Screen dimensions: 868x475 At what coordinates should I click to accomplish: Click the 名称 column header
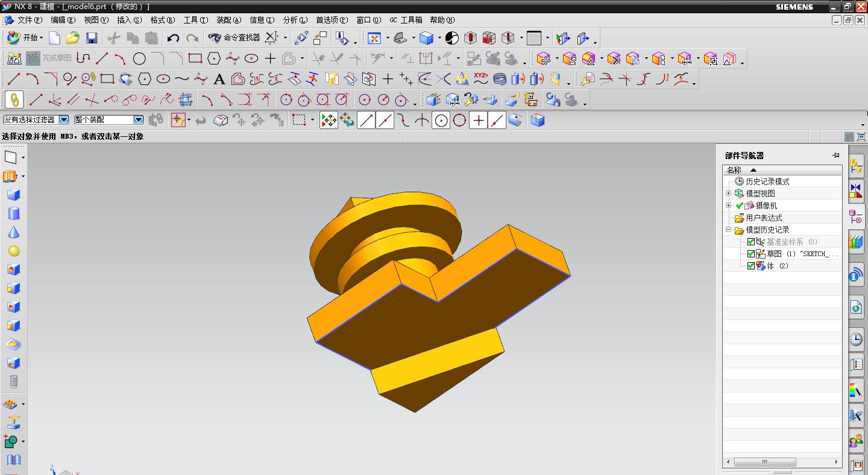click(782, 170)
